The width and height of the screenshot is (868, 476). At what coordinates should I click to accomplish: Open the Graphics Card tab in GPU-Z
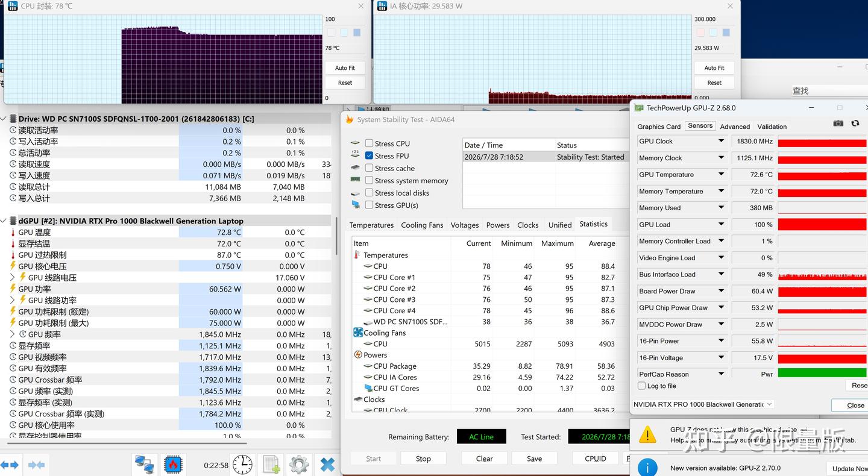coord(659,127)
